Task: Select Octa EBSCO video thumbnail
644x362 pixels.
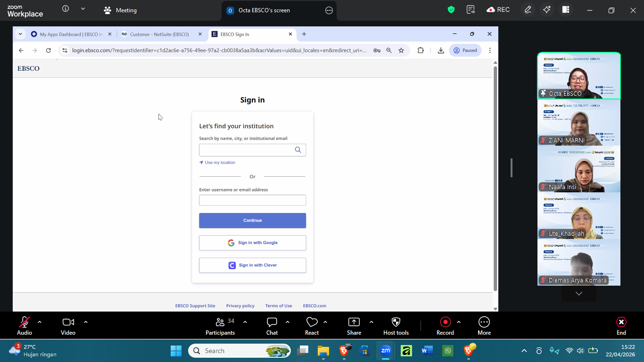Action: (579, 76)
